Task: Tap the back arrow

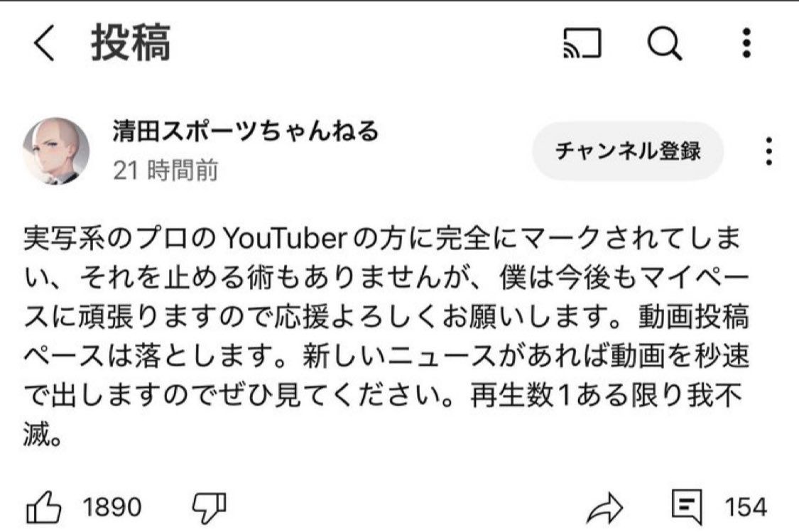Action: pyautogui.click(x=44, y=45)
